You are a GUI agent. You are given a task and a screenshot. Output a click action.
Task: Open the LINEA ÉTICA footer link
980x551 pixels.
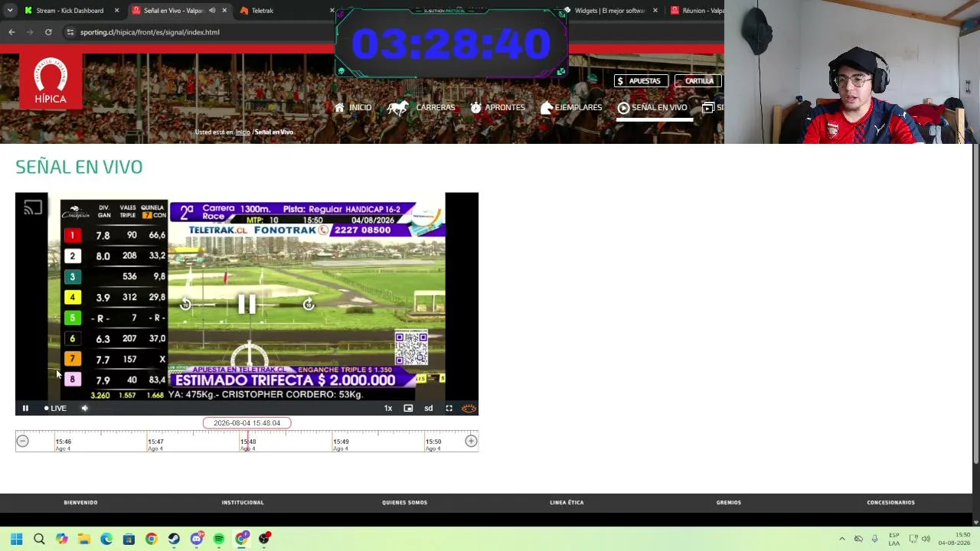[567, 503]
